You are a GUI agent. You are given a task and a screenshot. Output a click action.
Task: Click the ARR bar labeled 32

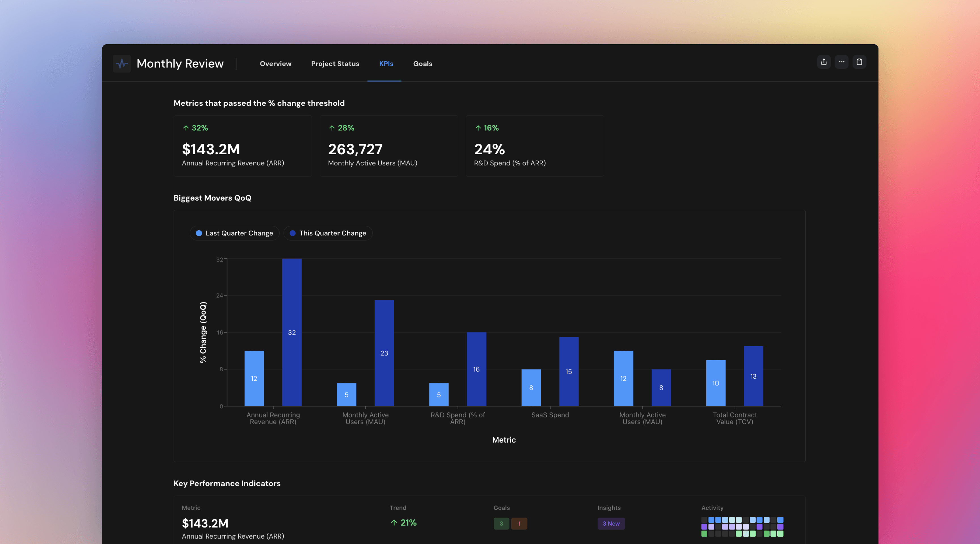pos(292,332)
